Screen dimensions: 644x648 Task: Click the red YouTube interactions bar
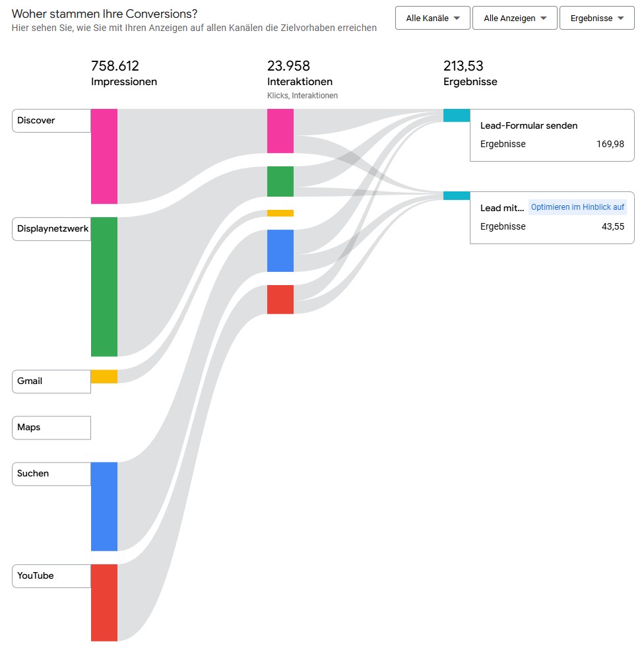tap(280, 299)
